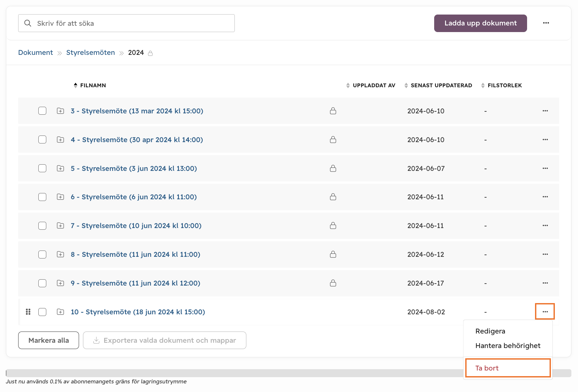Click folder icon of 3 - Styrelsemöte row
This screenshot has width=578, height=392.
(61, 111)
